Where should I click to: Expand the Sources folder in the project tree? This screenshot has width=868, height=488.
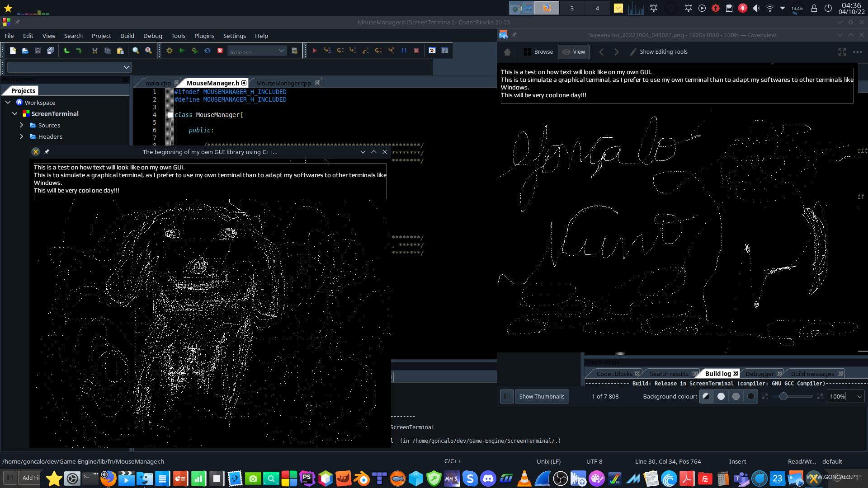click(x=21, y=125)
